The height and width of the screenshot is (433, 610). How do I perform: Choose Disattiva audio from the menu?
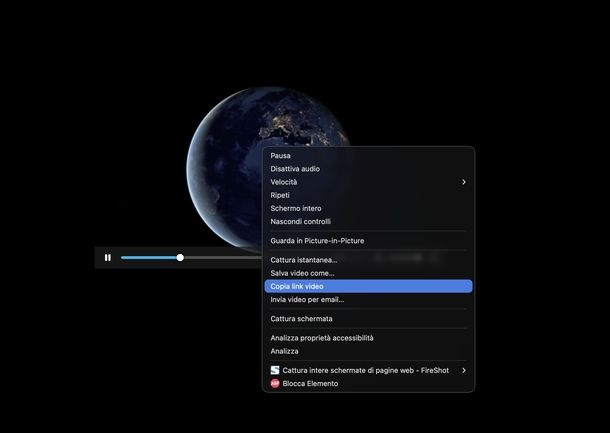[x=368, y=169]
